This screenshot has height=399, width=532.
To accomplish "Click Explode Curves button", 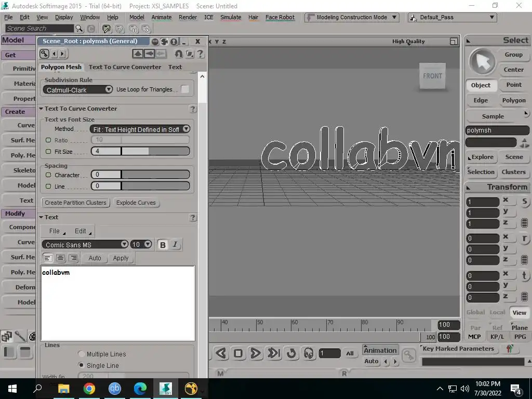I will (x=136, y=203).
